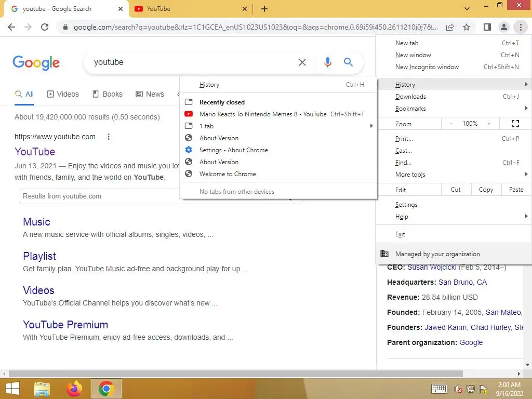Open the three-dot options beside youtube.com result
532x399 pixels.
[109, 137]
